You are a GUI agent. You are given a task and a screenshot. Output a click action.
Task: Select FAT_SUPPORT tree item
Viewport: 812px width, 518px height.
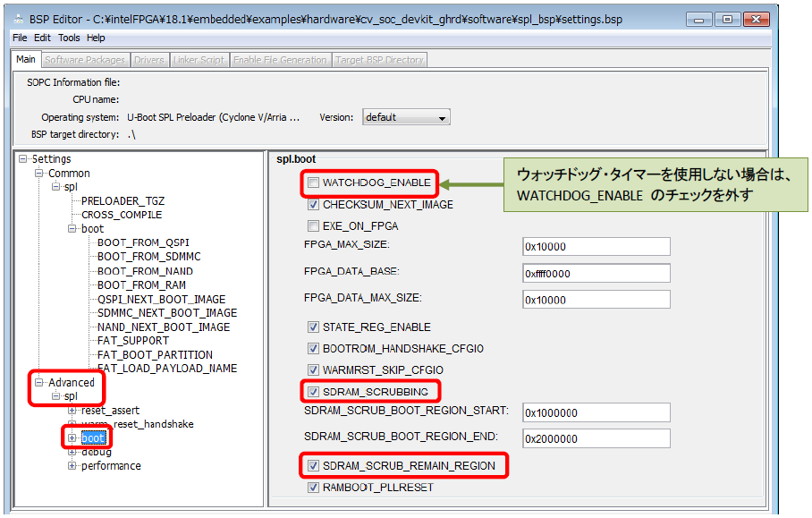point(132,341)
